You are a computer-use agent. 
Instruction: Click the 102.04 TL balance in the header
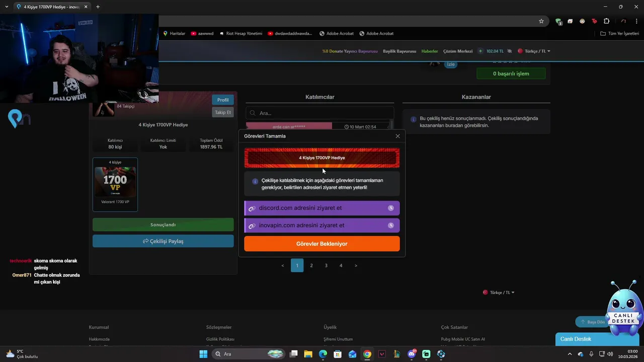tap(495, 51)
